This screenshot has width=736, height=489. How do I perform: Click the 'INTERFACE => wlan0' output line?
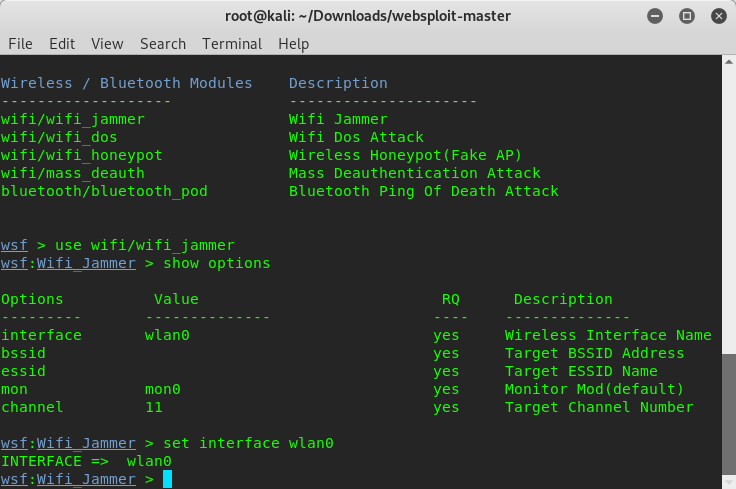click(x=86, y=461)
